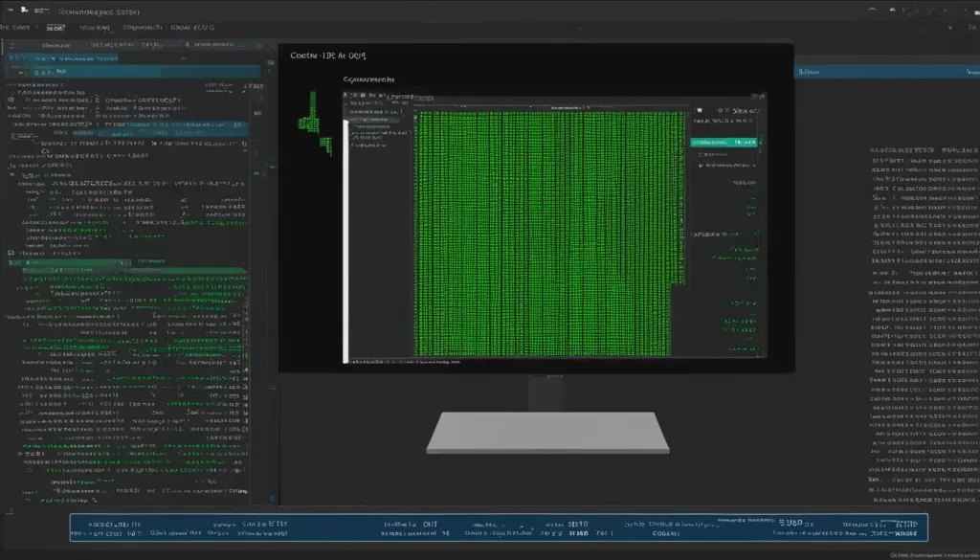Click the upward chevron in the top-right title bar

click(x=873, y=10)
